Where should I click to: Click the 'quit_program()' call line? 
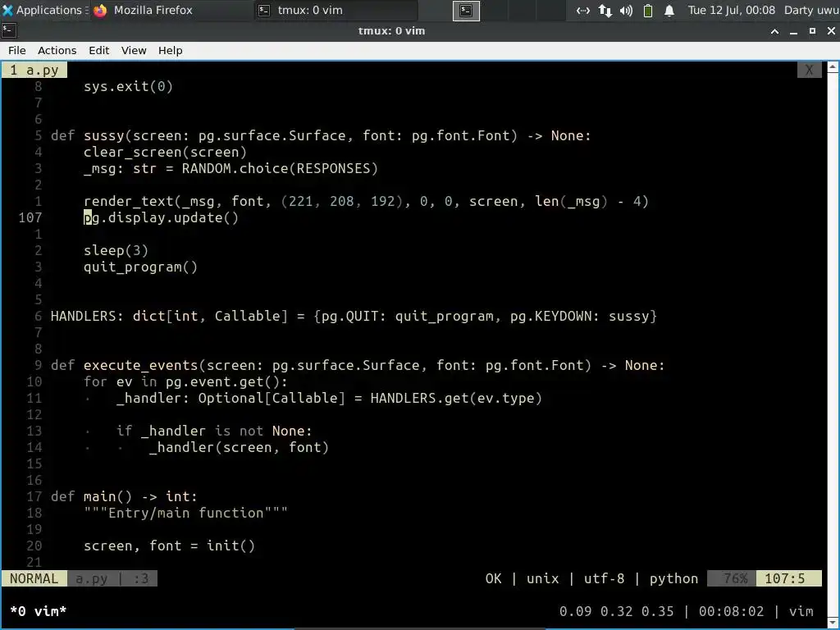140,267
